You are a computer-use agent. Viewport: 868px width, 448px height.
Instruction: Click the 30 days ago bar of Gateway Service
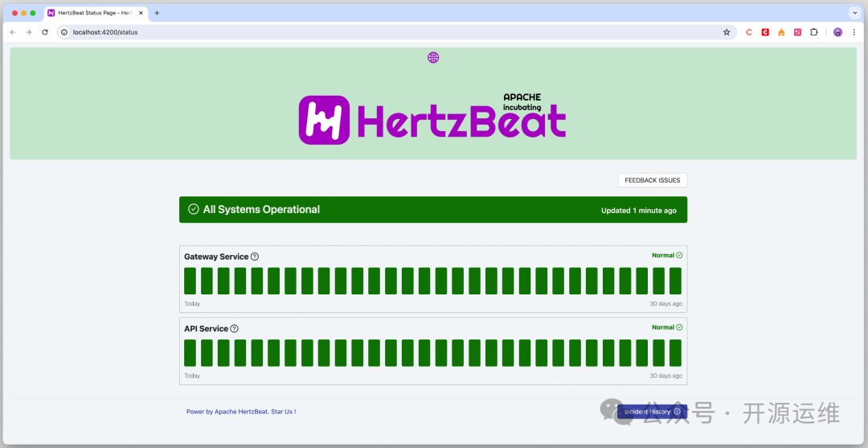tap(675, 281)
